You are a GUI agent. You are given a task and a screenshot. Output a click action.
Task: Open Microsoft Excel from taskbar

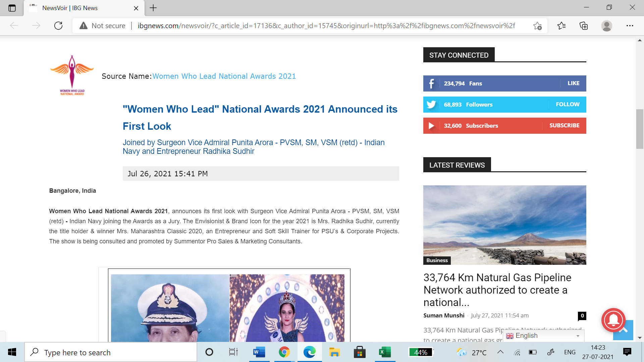385,352
